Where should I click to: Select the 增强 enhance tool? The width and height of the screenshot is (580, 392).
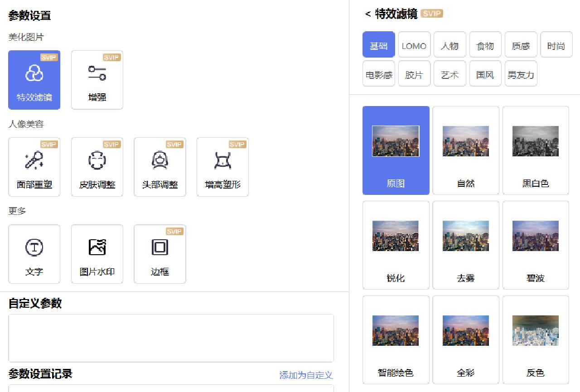97,80
